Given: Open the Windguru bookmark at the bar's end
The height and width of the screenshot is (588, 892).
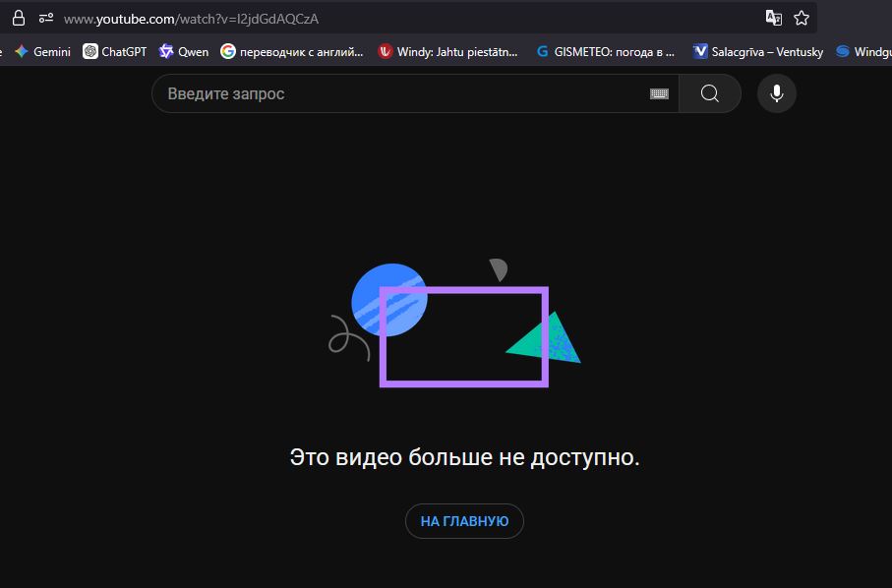Looking at the screenshot, I should (863, 52).
